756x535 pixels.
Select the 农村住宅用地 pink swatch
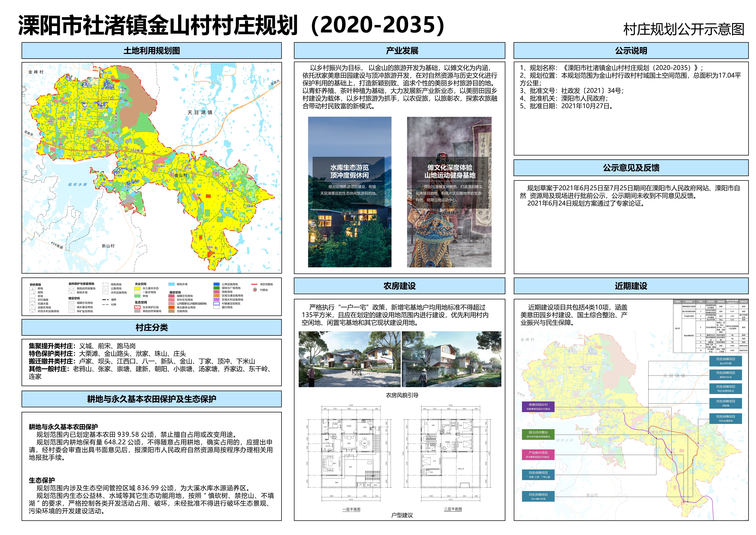(x=172, y=300)
